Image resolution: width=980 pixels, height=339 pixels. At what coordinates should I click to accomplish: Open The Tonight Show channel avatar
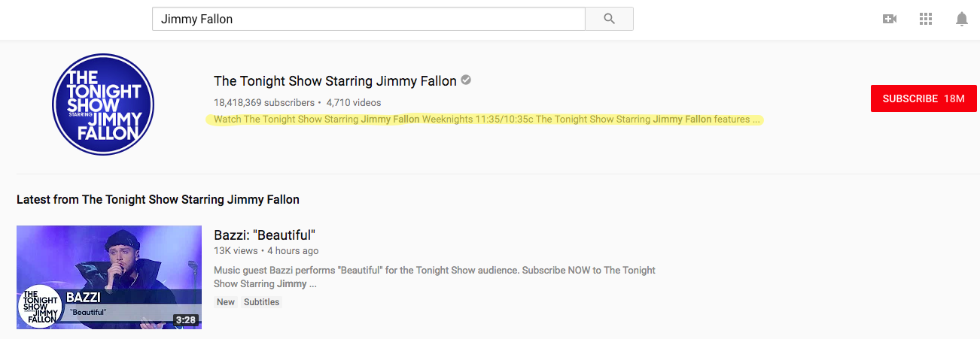pyautogui.click(x=102, y=104)
